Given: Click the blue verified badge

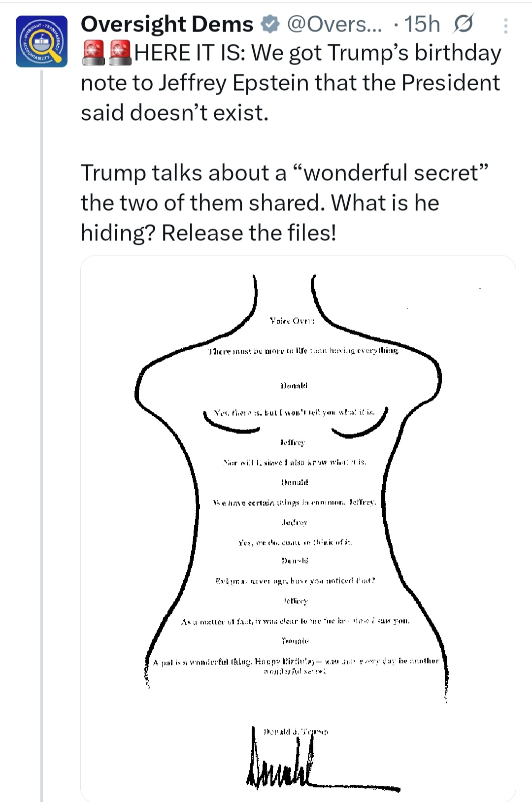Looking at the screenshot, I should point(270,24).
